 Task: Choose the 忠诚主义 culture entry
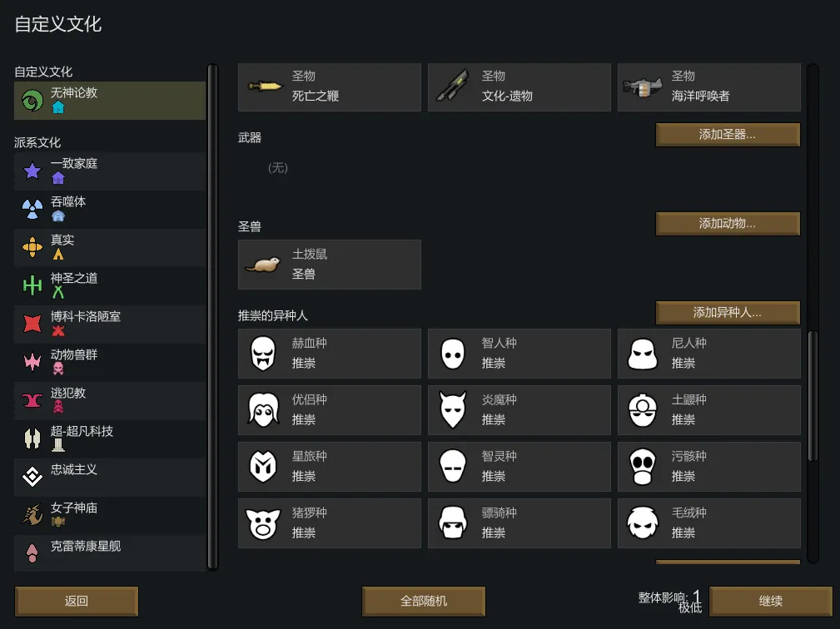click(x=110, y=477)
